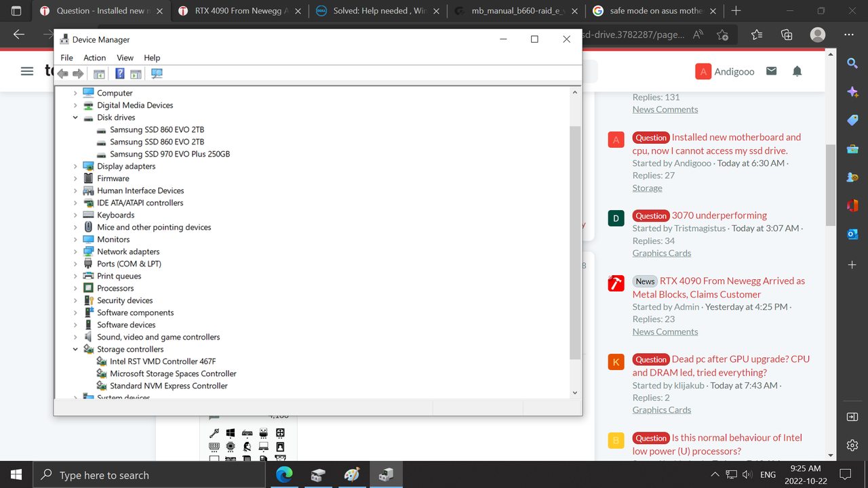Select Security devices category
The height and width of the screenshot is (488, 868).
pyautogui.click(x=125, y=300)
